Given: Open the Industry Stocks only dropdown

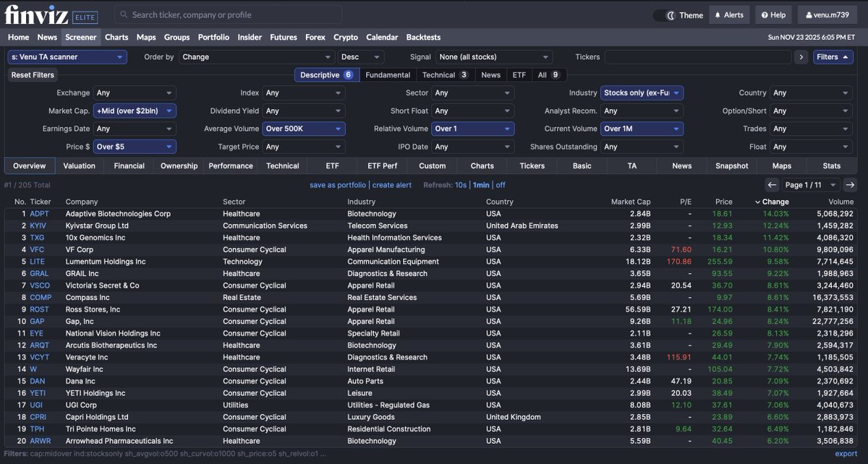Looking at the screenshot, I should tap(642, 93).
